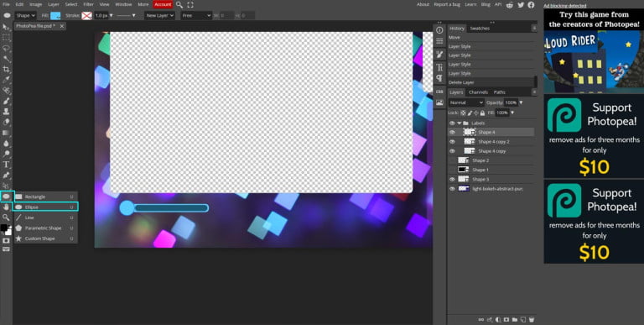The height and width of the screenshot is (325, 644).
Task: Open the layer Fill slider arrow
Action: point(512,113)
